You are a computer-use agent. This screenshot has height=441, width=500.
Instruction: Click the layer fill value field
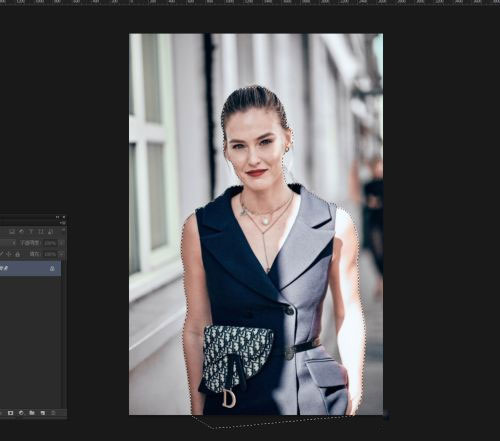coord(50,254)
